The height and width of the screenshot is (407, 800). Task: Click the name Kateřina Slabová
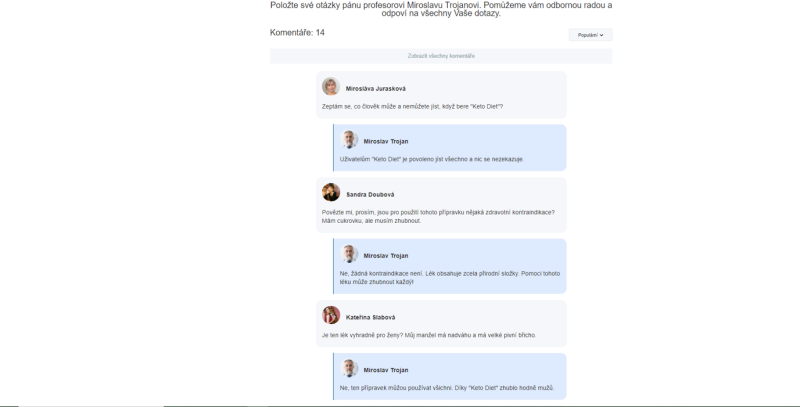point(370,317)
